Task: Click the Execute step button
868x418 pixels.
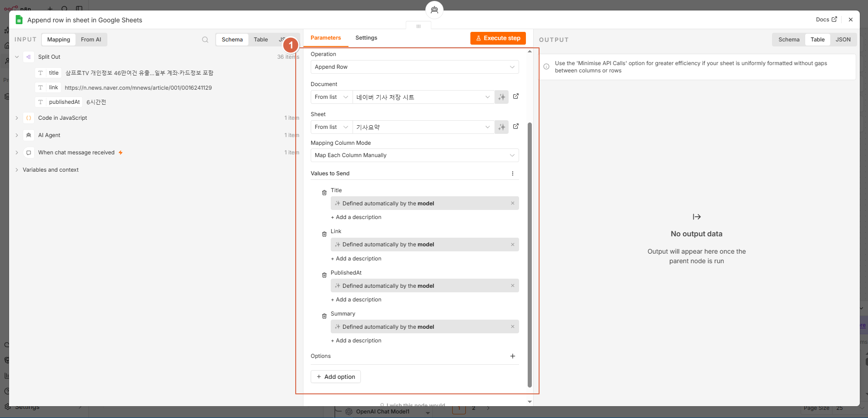Action: click(x=498, y=38)
